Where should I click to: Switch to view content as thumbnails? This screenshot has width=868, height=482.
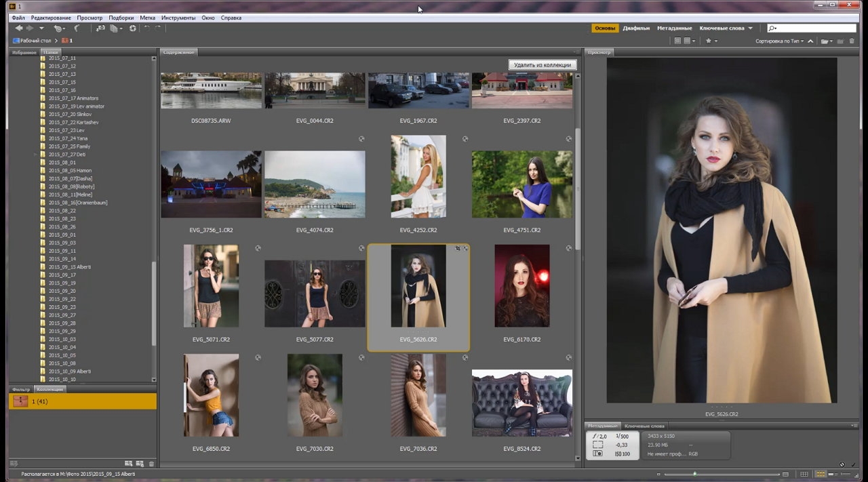pos(821,474)
